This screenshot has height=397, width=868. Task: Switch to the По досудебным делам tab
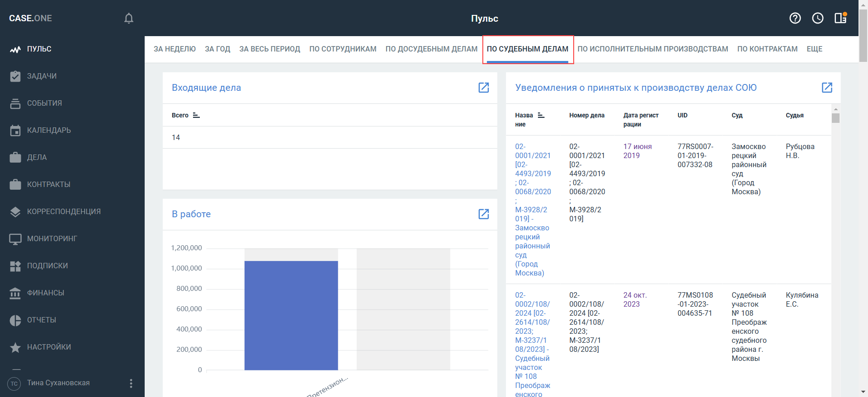pos(431,49)
